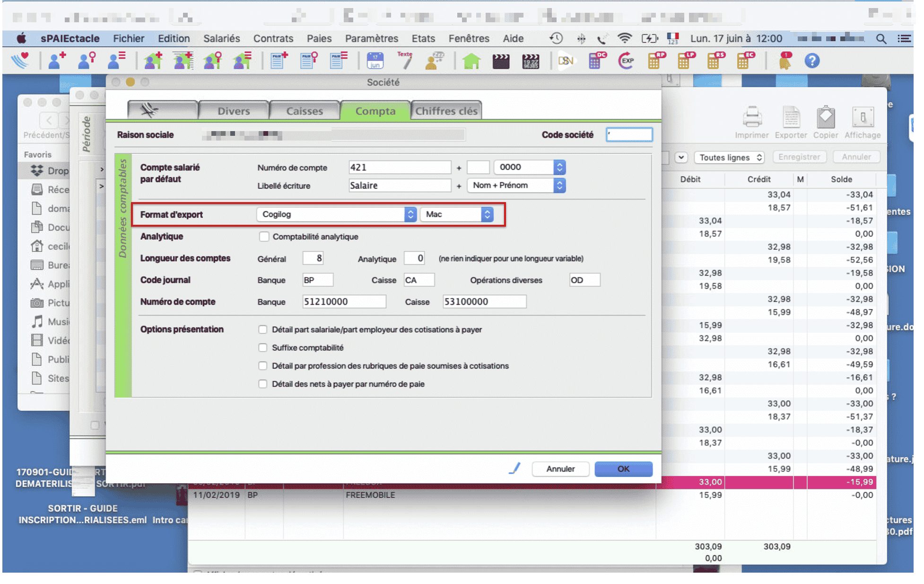
Task: Click the notification bell icon
Action: click(785, 61)
